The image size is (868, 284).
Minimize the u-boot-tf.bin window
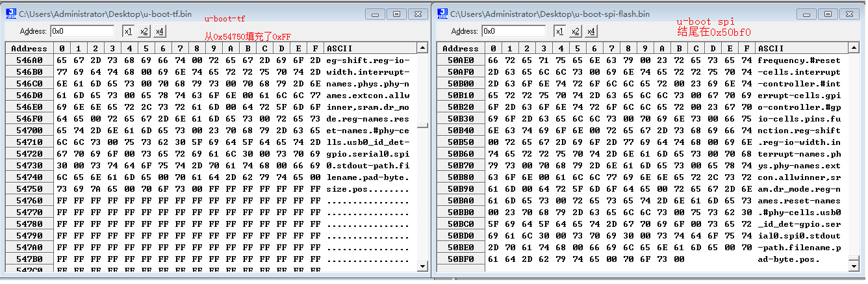click(x=374, y=13)
